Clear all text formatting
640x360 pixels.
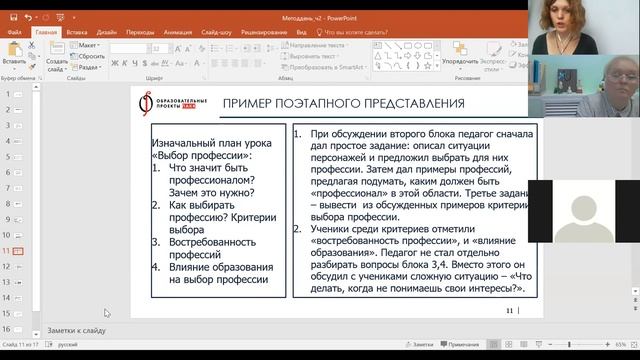pyautogui.click(x=202, y=49)
